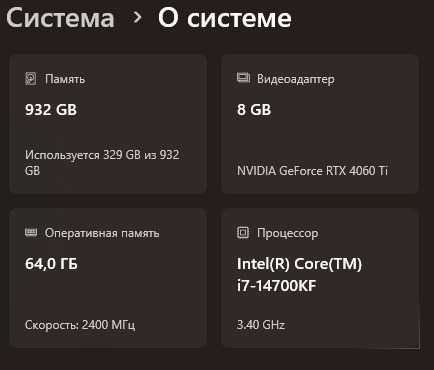
Task: Select the О системе page title
Action: click(225, 18)
